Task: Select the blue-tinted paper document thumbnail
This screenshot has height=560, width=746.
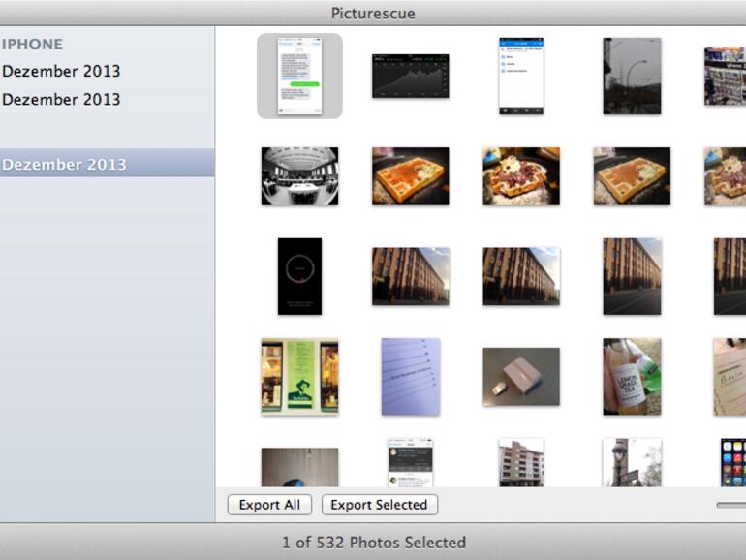Action: tap(411, 377)
